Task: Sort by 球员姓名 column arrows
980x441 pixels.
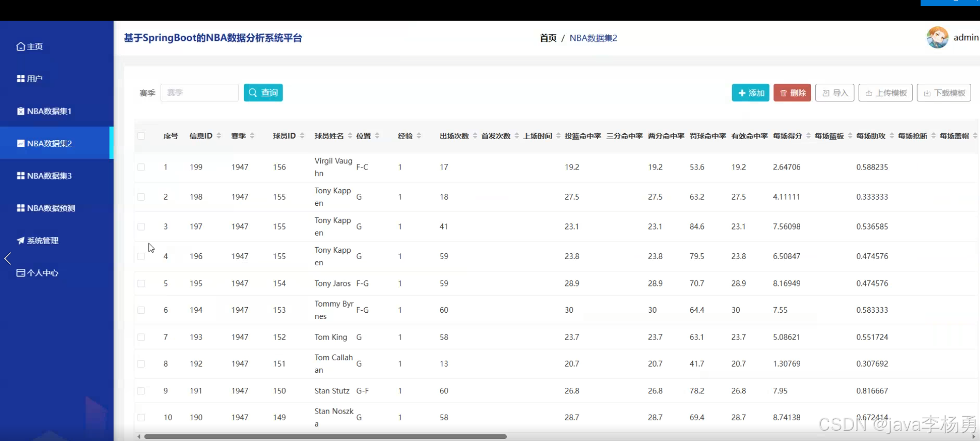Action: (x=350, y=136)
